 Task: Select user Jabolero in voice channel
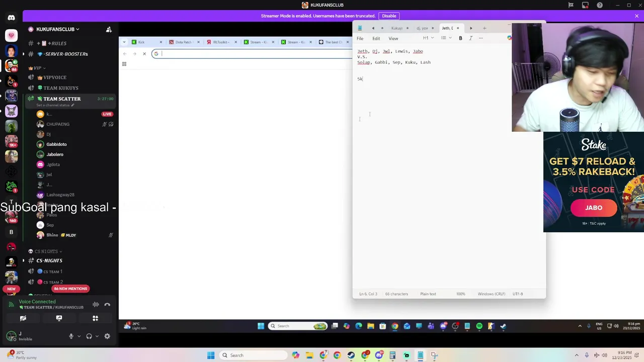[55, 154]
